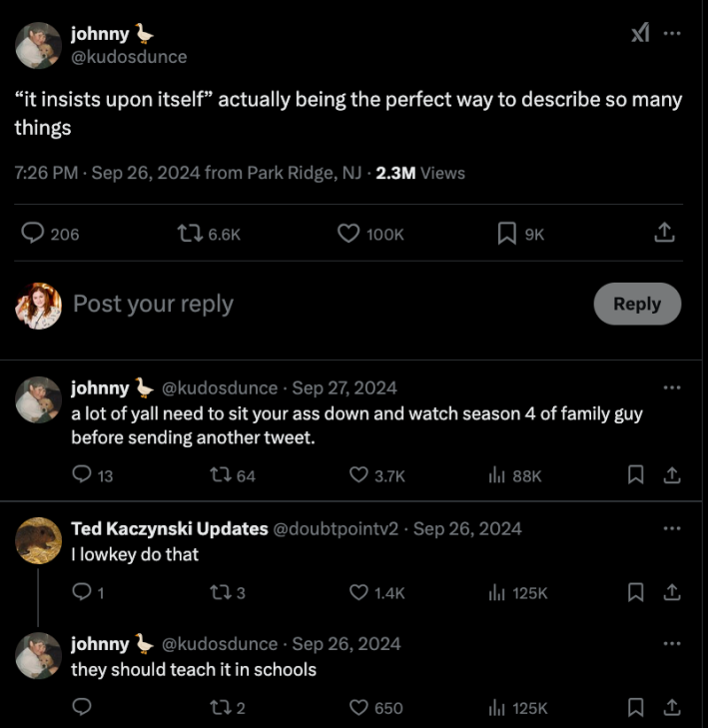This screenshot has width=708, height=728.
Task: Open more options on the family guy reply
Action: [x=672, y=387]
